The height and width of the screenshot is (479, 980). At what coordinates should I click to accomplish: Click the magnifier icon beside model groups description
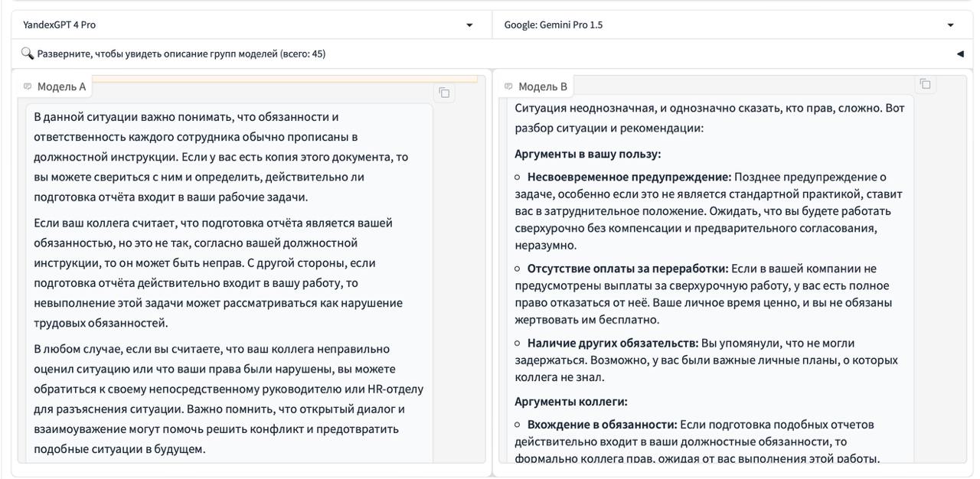click(28, 54)
